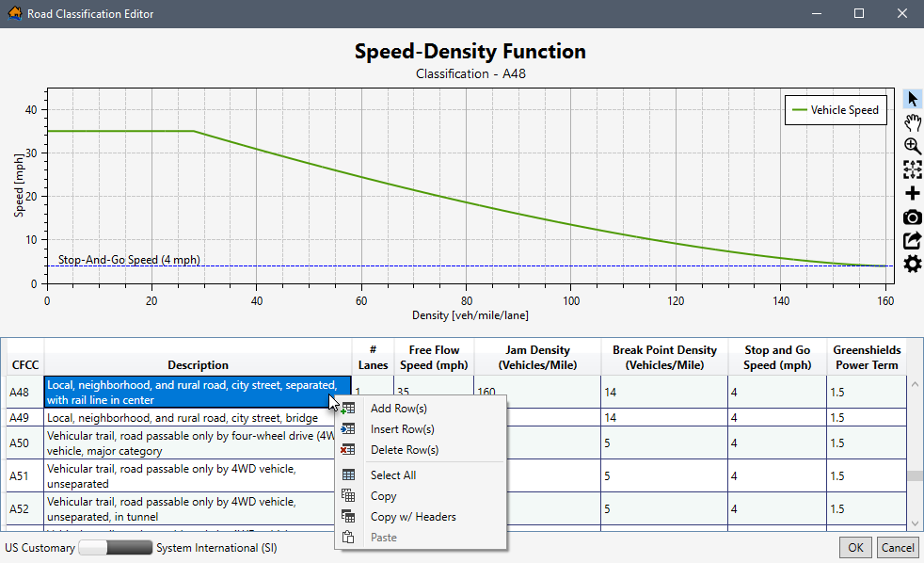Choose Add Row(s) from the context menu
Screen dimensions: 924x563
401,408
